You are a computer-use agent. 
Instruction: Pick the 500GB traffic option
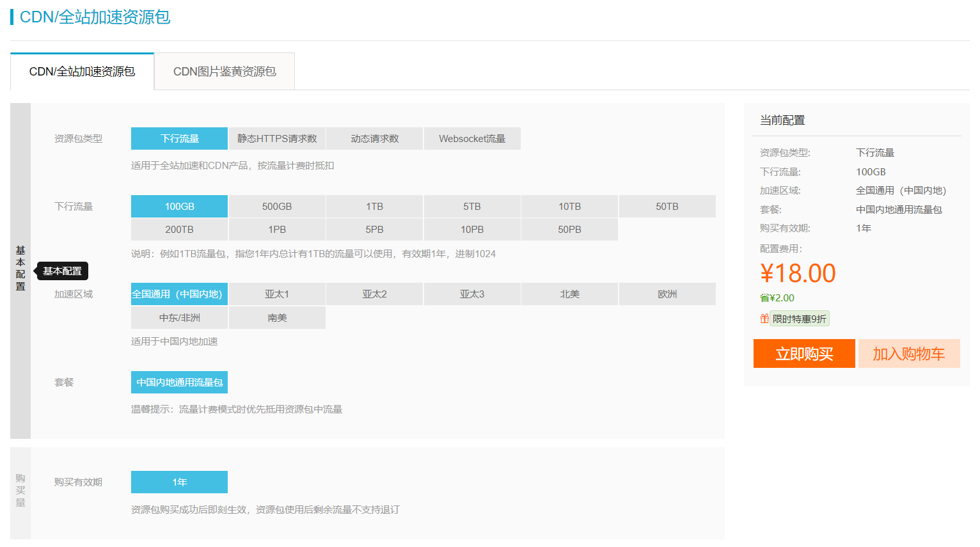[277, 207]
